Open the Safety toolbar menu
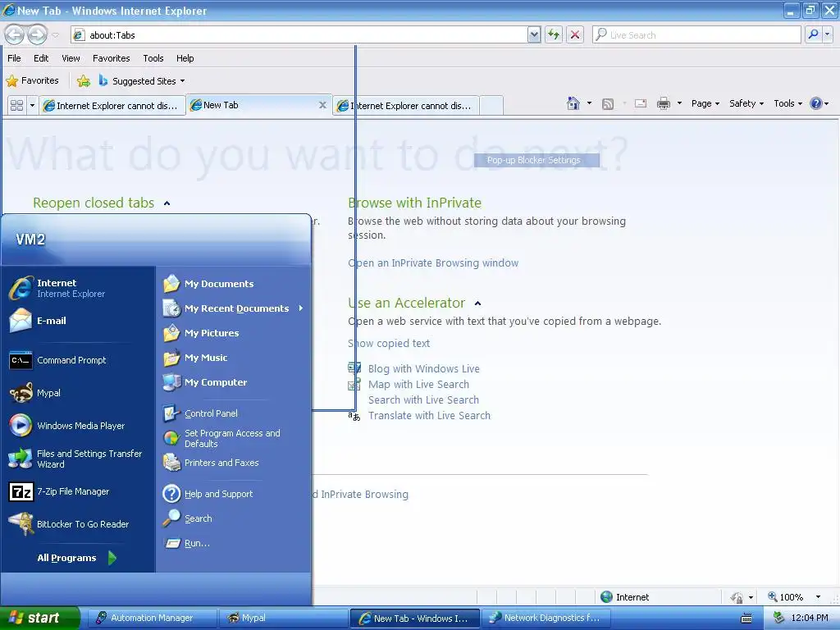The width and height of the screenshot is (840, 630). 746,103
